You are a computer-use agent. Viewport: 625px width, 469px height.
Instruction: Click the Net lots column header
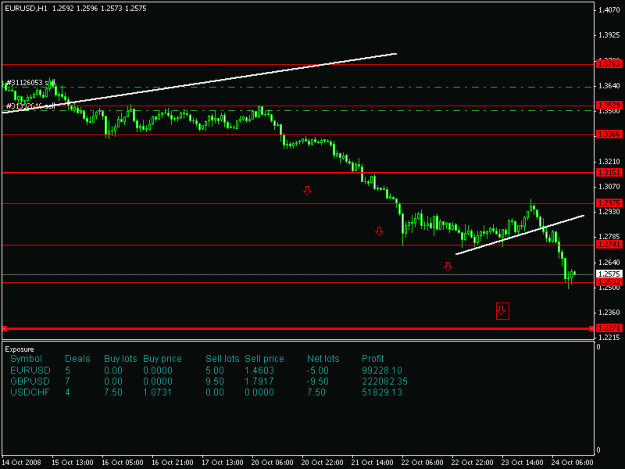pyautogui.click(x=323, y=359)
